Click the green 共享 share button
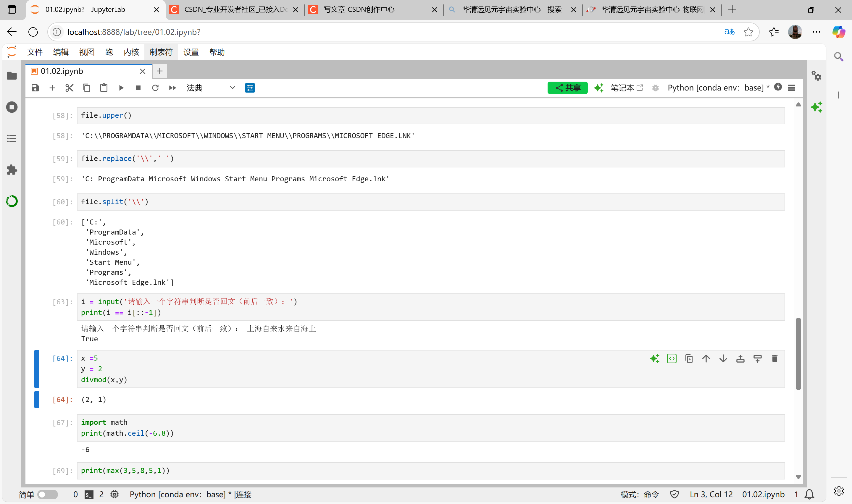The width and height of the screenshot is (852, 504). 567,88
